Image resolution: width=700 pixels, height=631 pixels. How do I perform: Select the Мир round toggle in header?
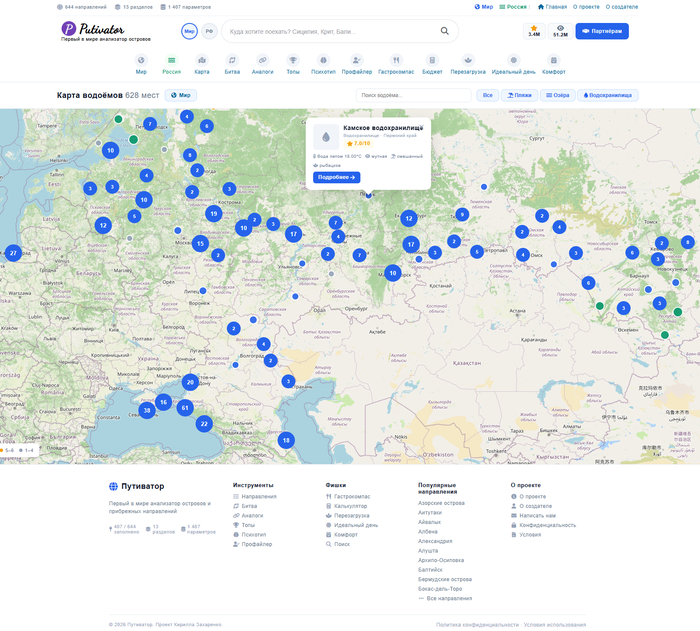(189, 31)
